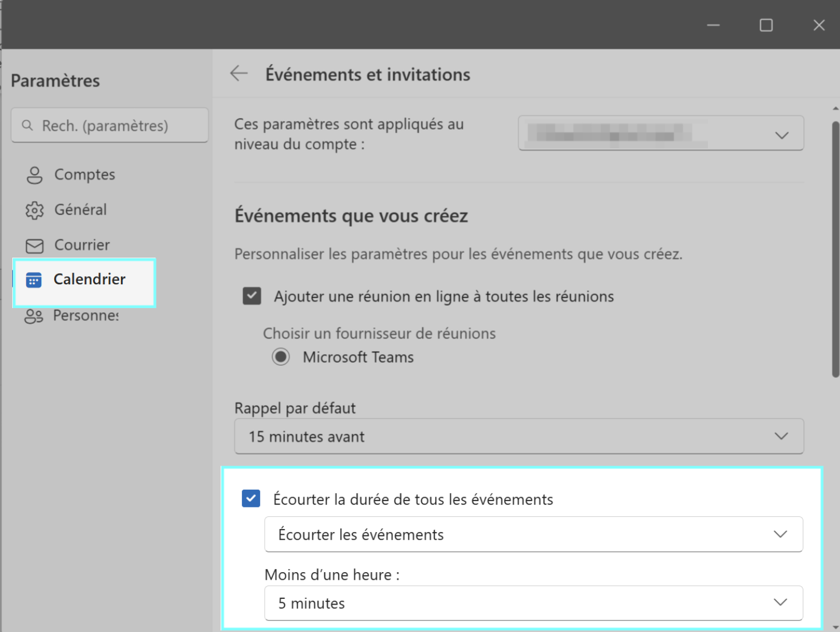Go to the Général settings section
Image resolution: width=840 pixels, height=632 pixels.
[x=80, y=210]
